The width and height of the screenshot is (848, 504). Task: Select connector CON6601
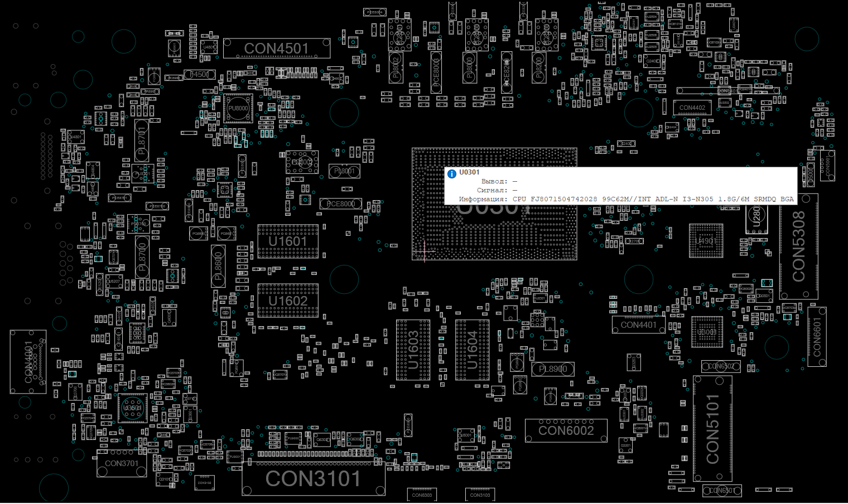(x=817, y=337)
